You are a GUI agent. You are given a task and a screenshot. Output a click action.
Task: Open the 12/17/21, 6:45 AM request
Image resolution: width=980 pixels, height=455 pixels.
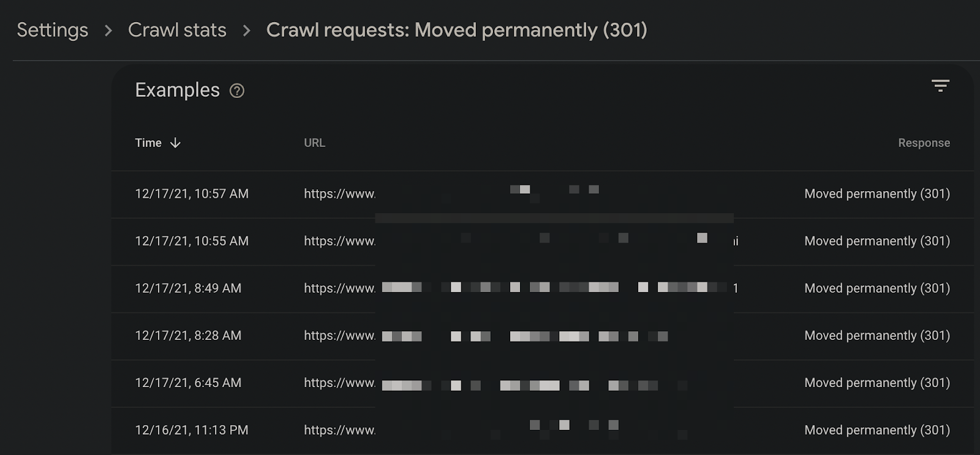coord(543,383)
